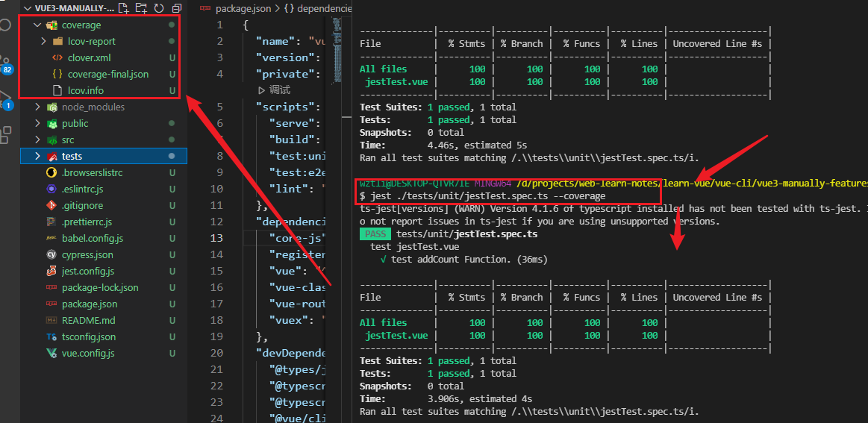Image resolution: width=868 pixels, height=423 pixels.
Task: Collapse the VUE3-MANUALLY project root section
Action: click(27, 8)
